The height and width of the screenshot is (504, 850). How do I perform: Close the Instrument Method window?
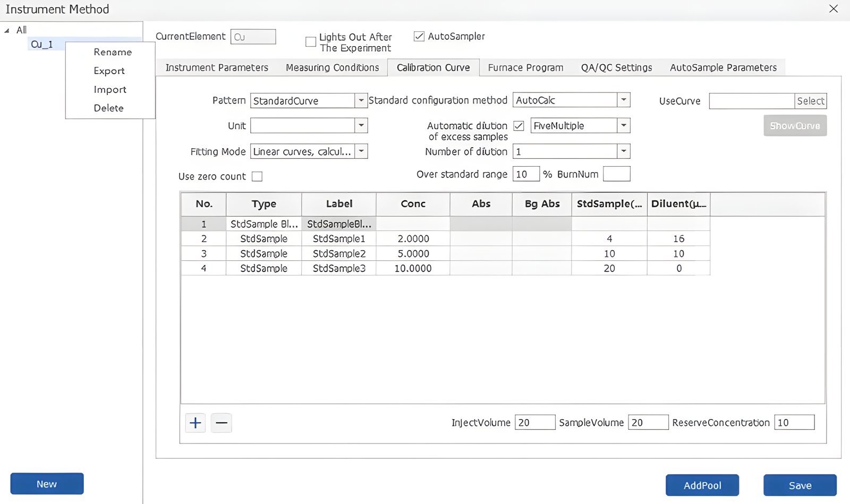coord(834,8)
